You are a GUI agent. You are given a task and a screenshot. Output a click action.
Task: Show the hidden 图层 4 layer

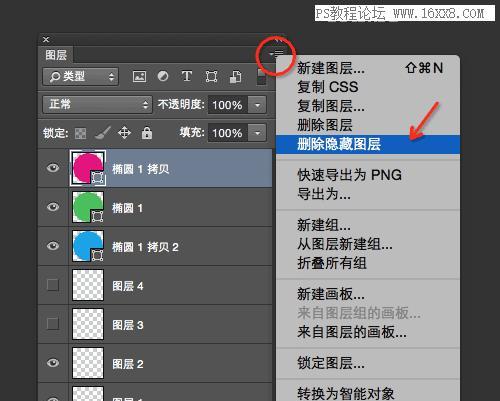pos(53,285)
